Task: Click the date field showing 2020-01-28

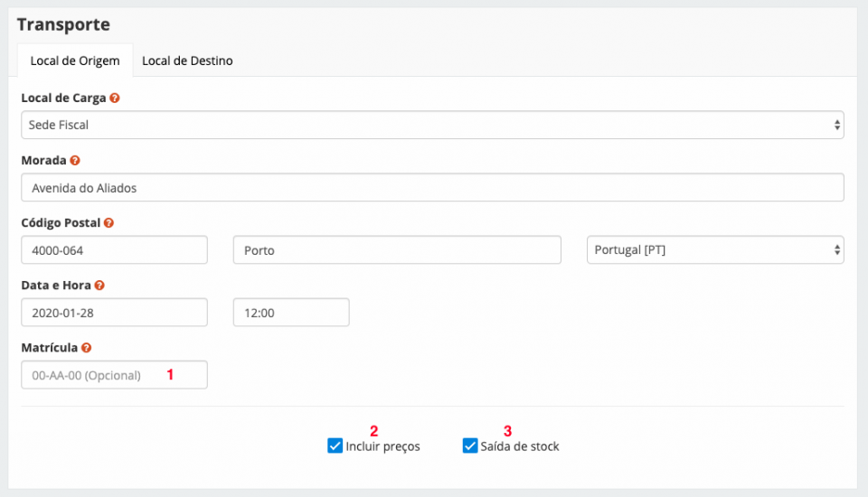Action: tap(114, 313)
